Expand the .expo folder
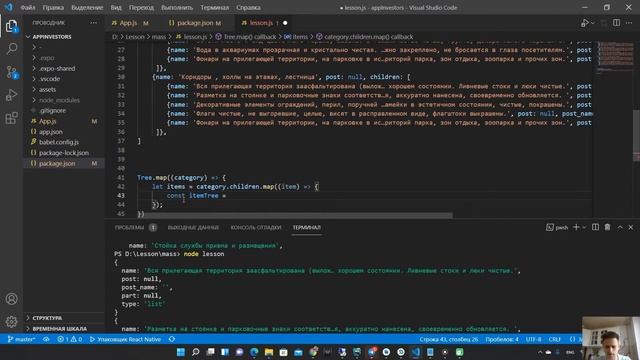Image resolution: width=640 pixels, height=360 pixels. [x=47, y=58]
